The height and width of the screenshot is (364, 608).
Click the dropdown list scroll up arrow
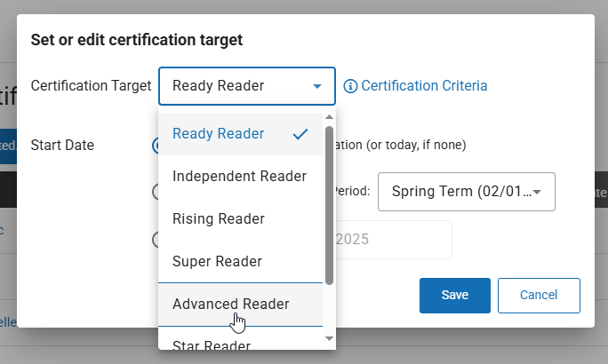[329, 117]
